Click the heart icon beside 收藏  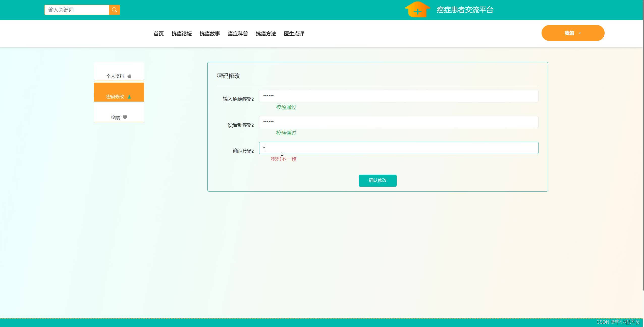(125, 117)
